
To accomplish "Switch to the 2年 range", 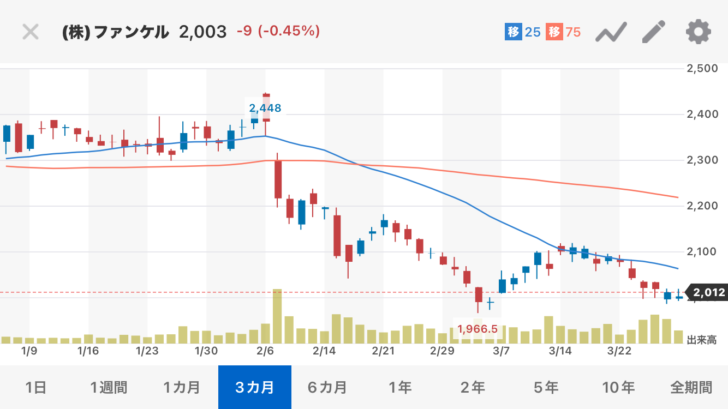I will [x=473, y=387].
